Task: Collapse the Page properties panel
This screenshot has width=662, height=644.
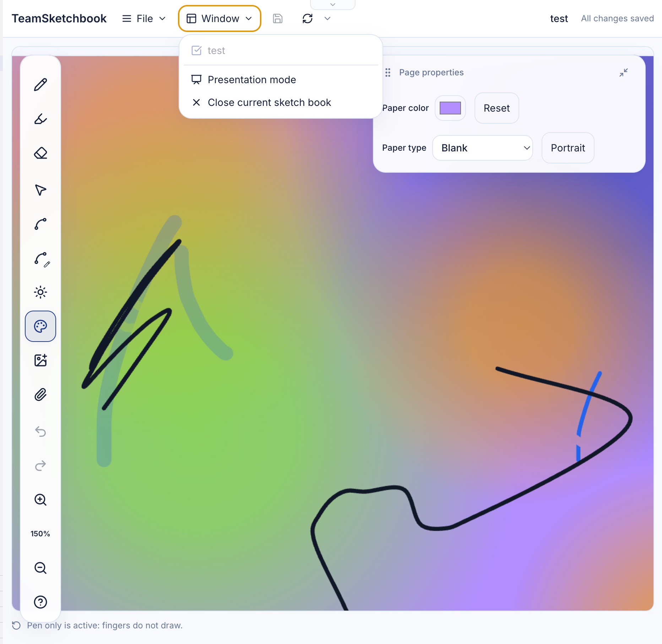Action: coord(624,73)
